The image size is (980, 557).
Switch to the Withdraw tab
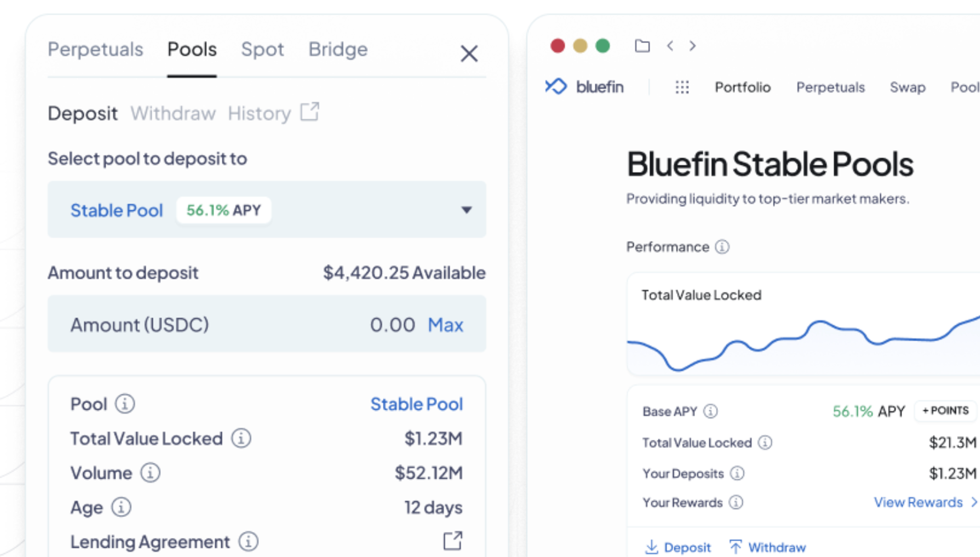coord(173,114)
